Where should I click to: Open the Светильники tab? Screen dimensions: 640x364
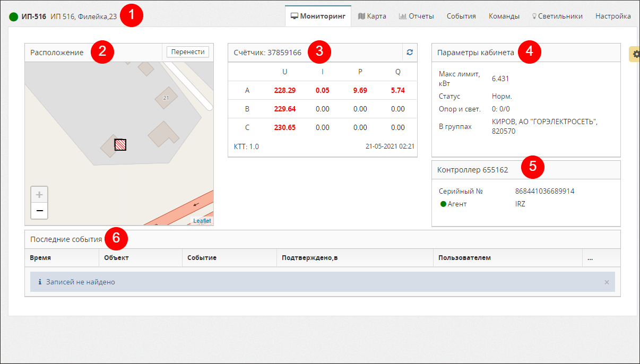click(x=557, y=16)
